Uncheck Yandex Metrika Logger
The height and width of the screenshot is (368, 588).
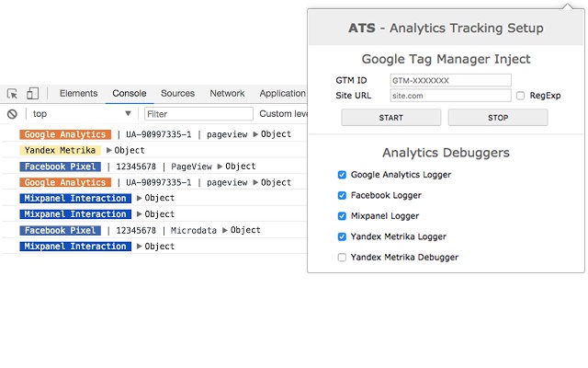[x=342, y=236]
